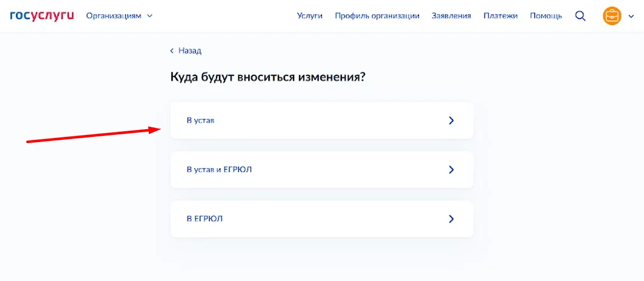Open the Заявления section
644x281 pixels.
point(451,16)
